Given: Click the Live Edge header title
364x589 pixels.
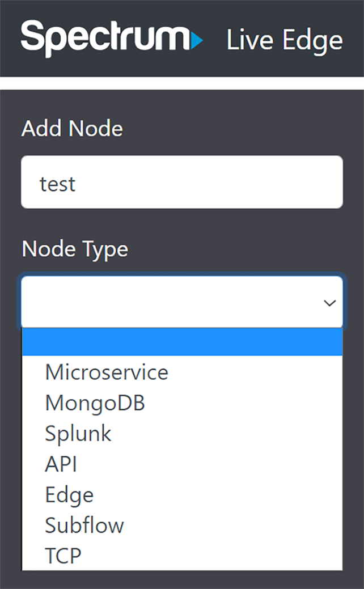Looking at the screenshot, I should tap(285, 41).
